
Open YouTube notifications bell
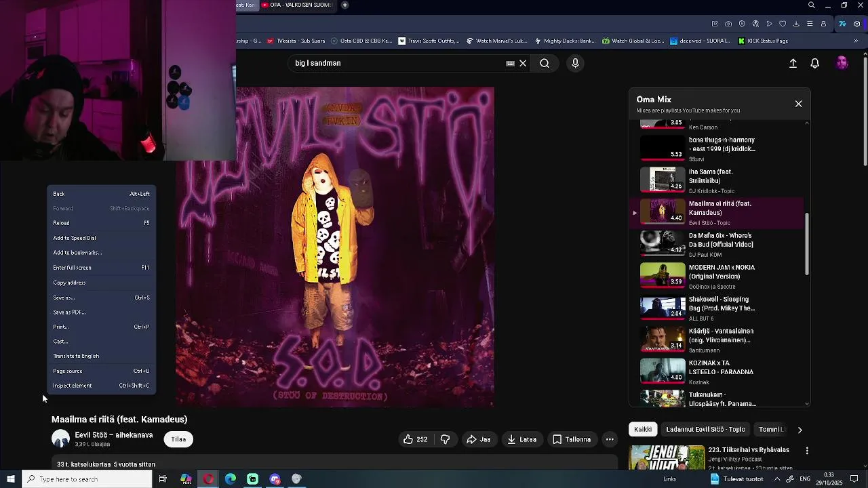[x=815, y=63]
